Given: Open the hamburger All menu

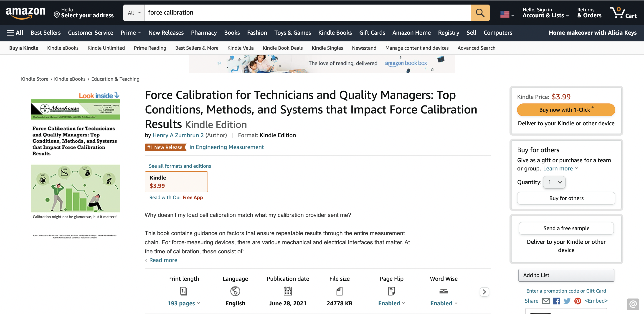Looking at the screenshot, I should coord(15,33).
